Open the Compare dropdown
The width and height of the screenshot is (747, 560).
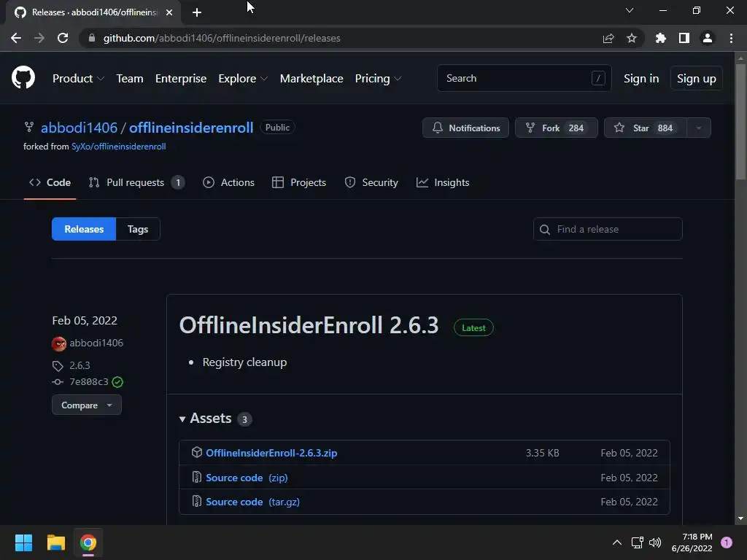87,405
